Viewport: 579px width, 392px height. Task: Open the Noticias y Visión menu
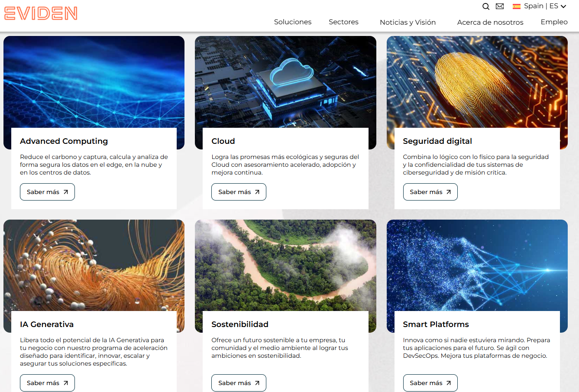[408, 23]
